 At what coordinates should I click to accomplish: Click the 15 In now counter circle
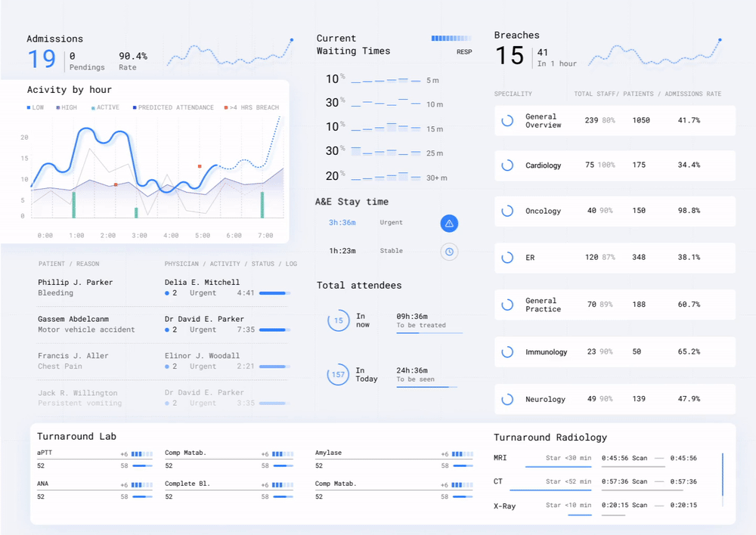(x=339, y=320)
